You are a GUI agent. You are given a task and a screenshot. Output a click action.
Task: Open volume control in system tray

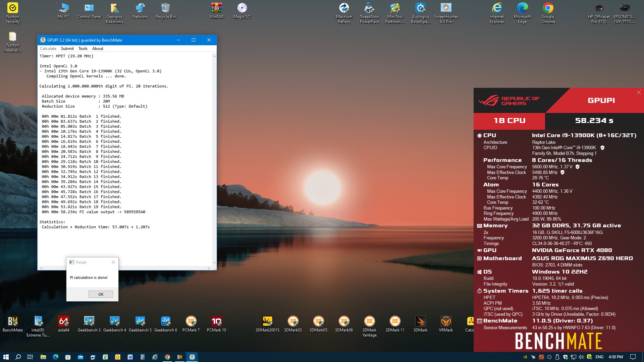581,357
